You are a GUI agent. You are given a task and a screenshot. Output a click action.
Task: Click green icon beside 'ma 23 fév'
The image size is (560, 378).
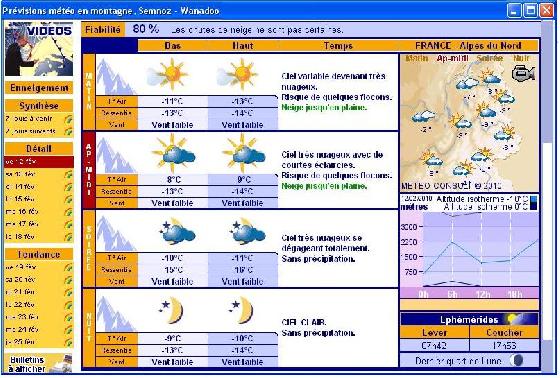point(68,317)
